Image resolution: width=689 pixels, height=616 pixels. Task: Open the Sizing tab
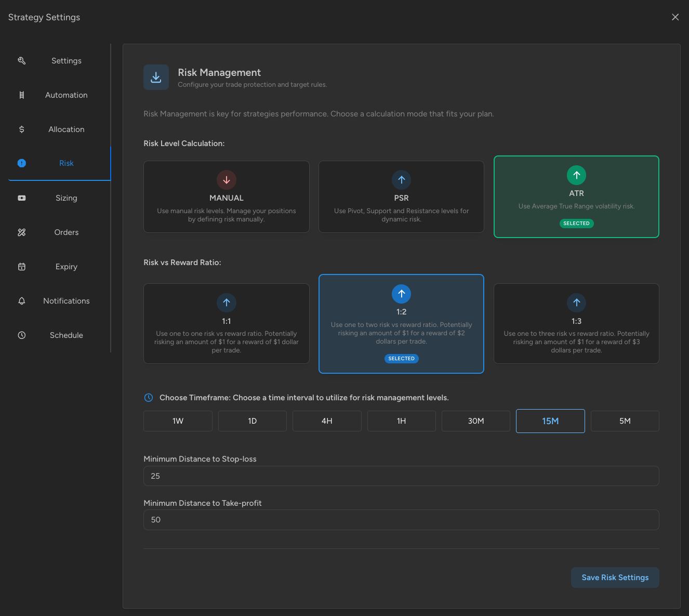click(x=59, y=198)
